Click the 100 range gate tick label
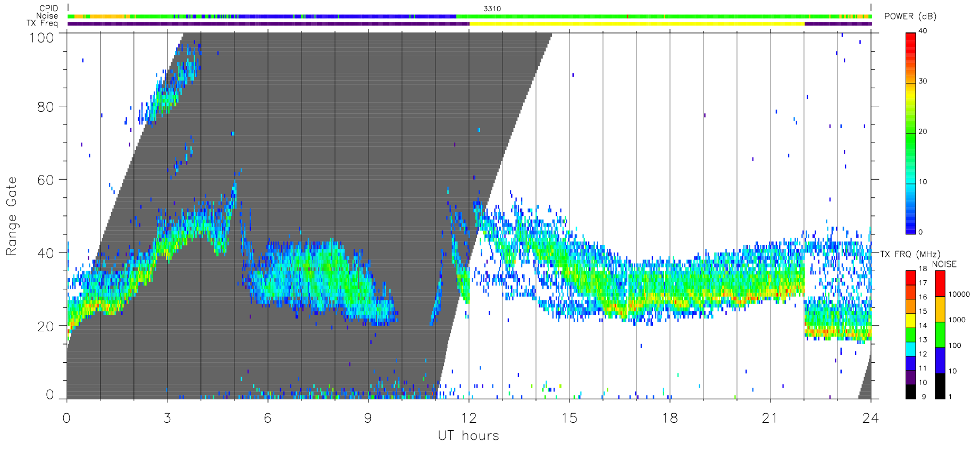The height and width of the screenshot is (452, 980). (x=41, y=38)
